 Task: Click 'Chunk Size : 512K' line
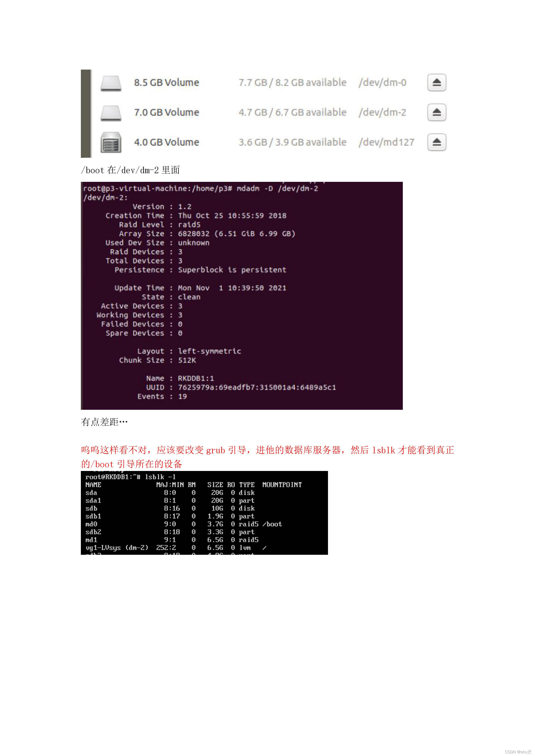(x=157, y=360)
